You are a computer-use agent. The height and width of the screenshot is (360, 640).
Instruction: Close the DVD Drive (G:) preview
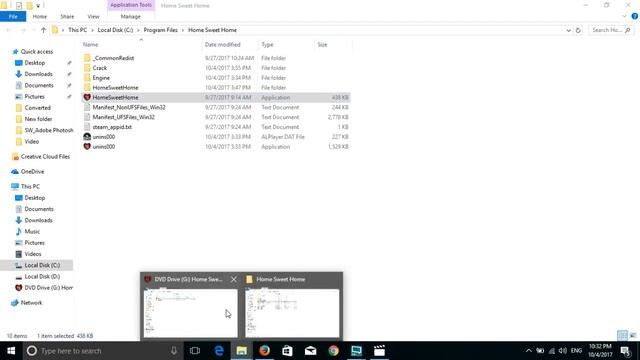(x=233, y=279)
